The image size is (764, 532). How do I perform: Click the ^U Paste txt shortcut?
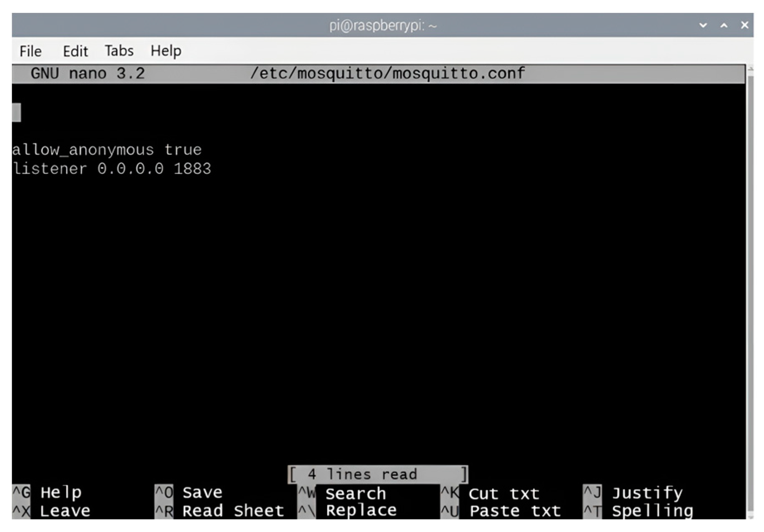[x=501, y=511]
